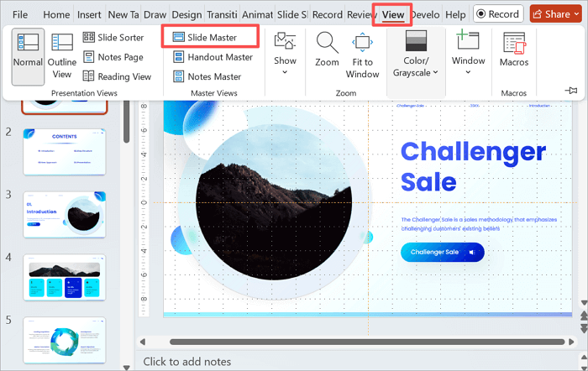Switch to Animations tab
The width and height of the screenshot is (588, 371).
(257, 14)
